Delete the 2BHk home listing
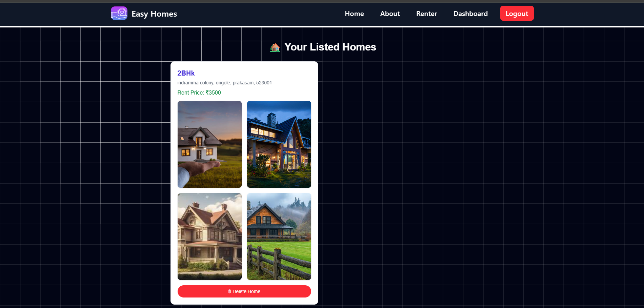Screen dimensions: 644x308 (244, 291)
